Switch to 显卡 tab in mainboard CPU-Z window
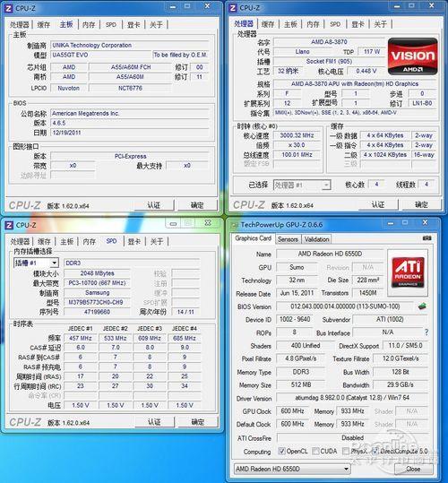This screenshot has width=448, height=483. (134, 25)
